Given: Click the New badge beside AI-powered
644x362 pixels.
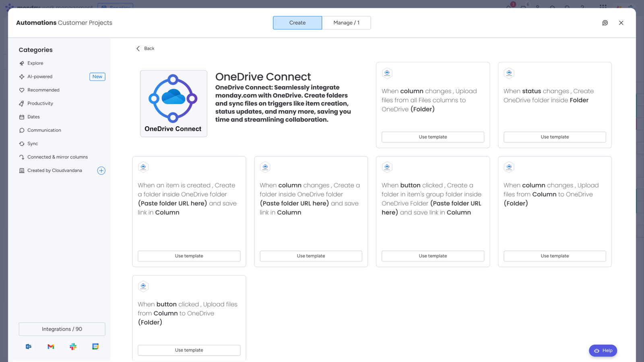Looking at the screenshot, I should point(97,76).
